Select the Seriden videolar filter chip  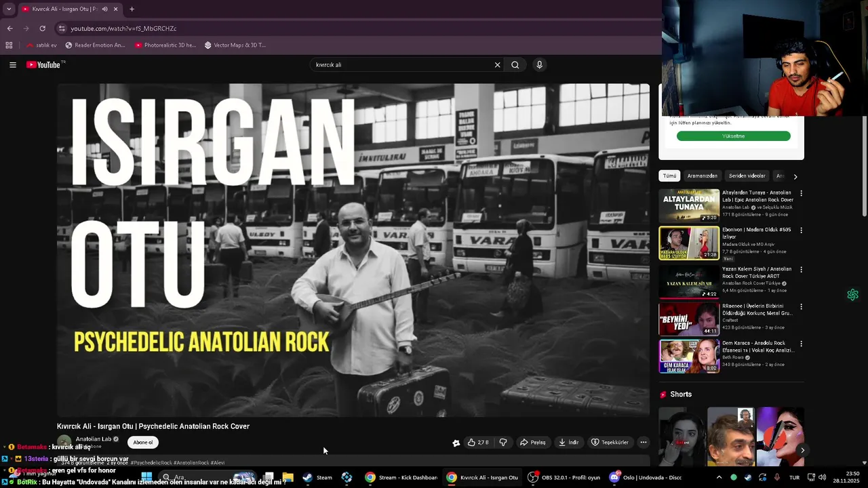click(x=747, y=176)
